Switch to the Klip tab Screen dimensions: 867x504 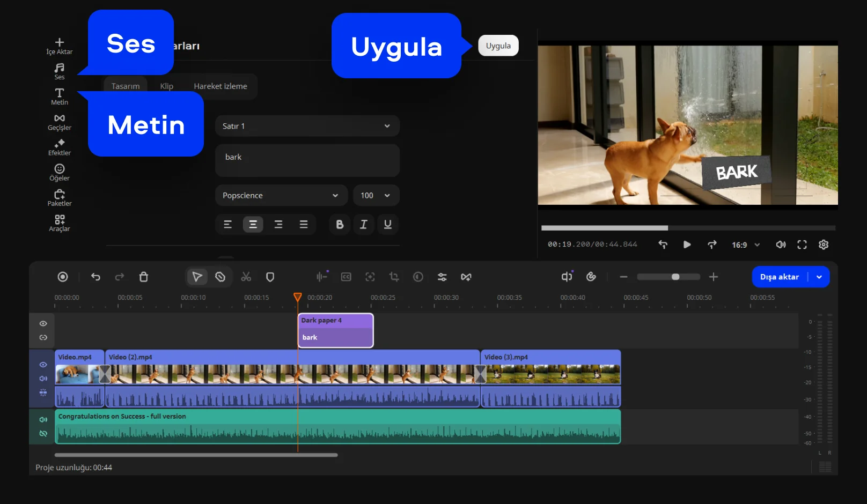click(x=166, y=86)
